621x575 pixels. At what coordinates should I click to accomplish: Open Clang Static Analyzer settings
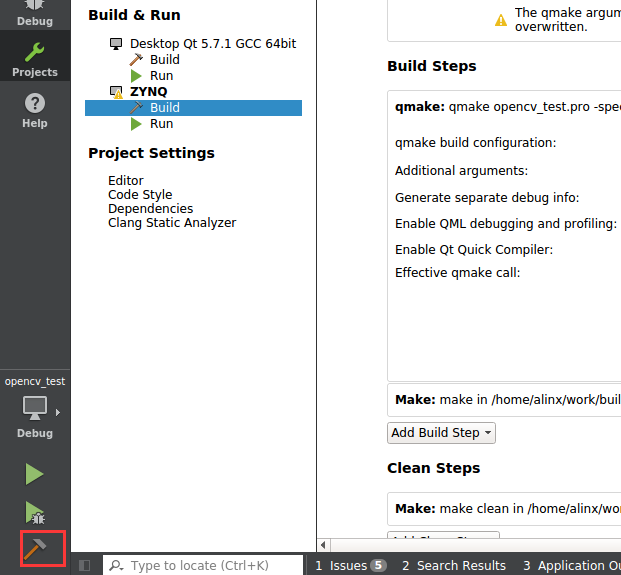pos(171,223)
